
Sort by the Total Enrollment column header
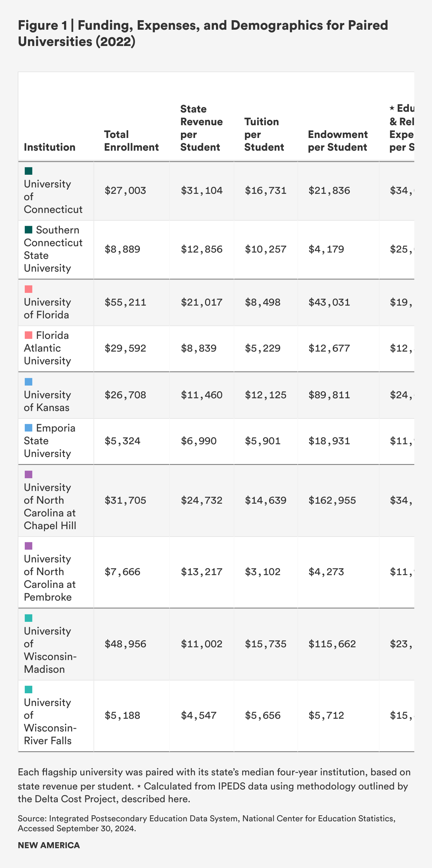(x=131, y=141)
